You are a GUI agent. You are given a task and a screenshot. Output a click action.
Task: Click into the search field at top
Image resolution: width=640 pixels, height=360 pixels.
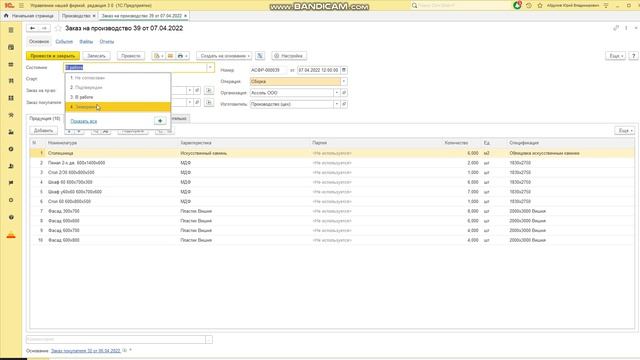tap(461, 5)
